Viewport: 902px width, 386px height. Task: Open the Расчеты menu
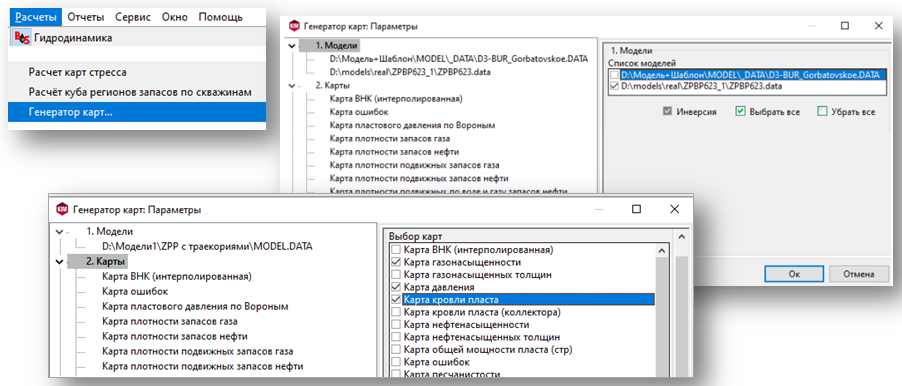click(x=36, y=17)
